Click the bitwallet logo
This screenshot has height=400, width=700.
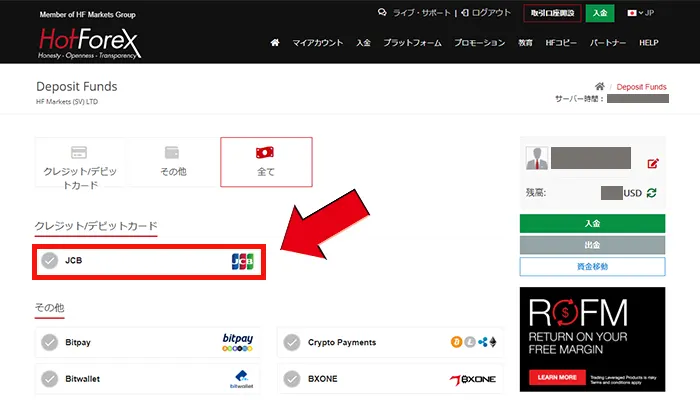[242, 379]
